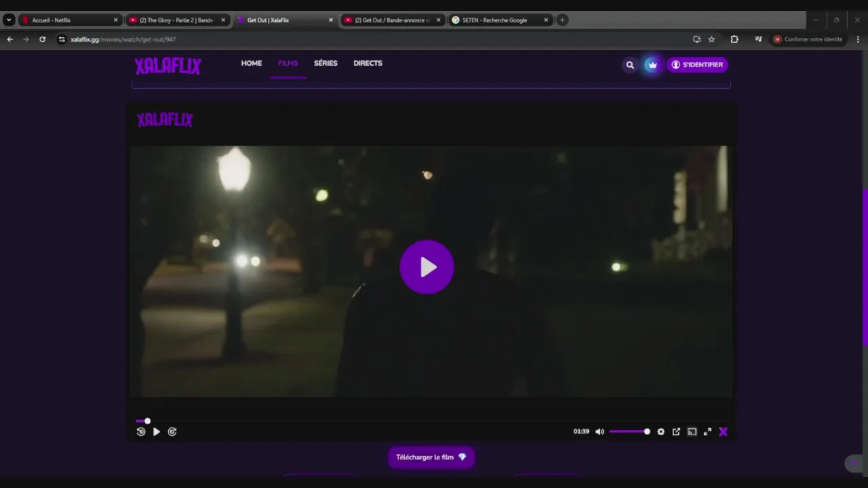Open the media controls icon in toolbar
The height and width of the screenshot is (488, 868).
[758, 39]
